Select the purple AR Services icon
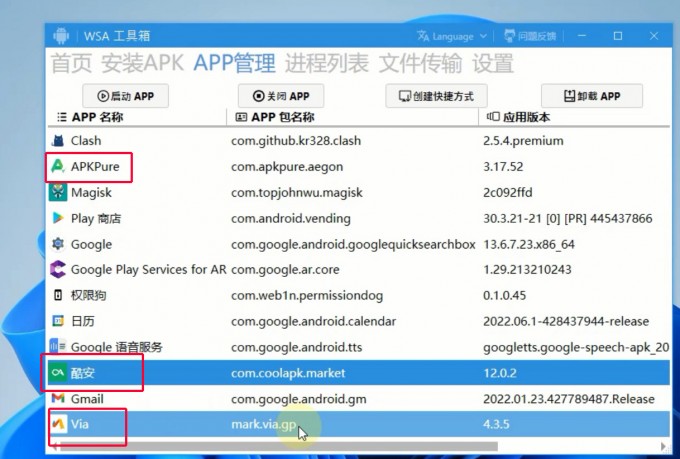 [x=58, y=269]
